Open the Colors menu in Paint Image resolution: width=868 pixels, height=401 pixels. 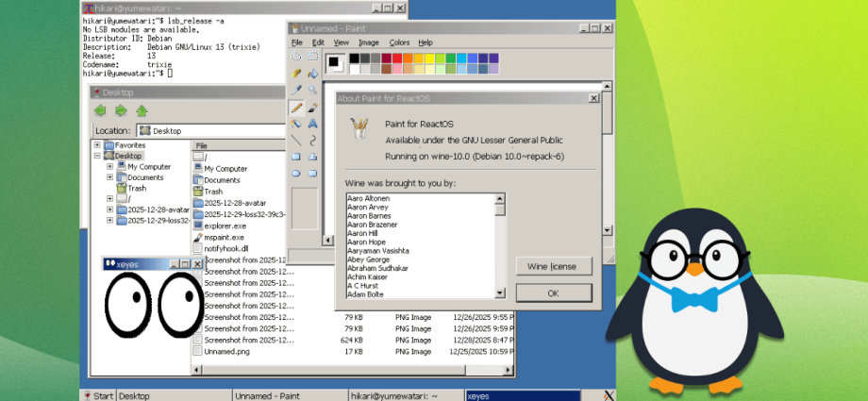click(x=399, y=42)
